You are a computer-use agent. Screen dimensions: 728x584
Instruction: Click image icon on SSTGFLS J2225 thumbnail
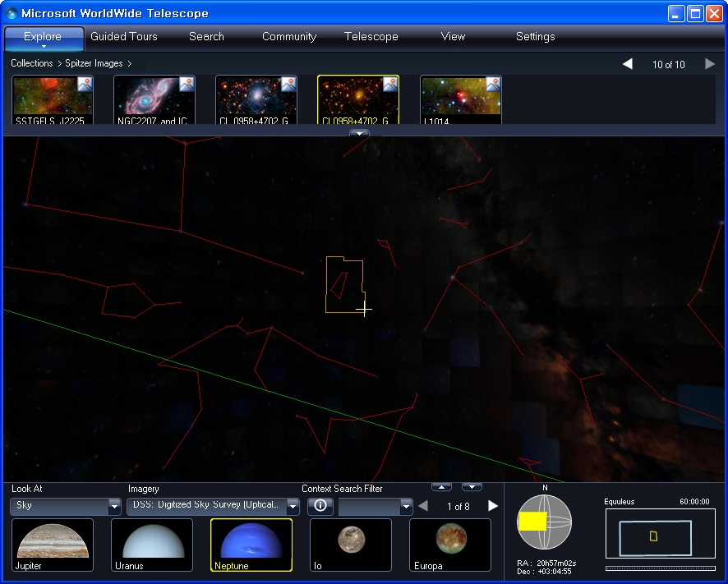(85, 84)
